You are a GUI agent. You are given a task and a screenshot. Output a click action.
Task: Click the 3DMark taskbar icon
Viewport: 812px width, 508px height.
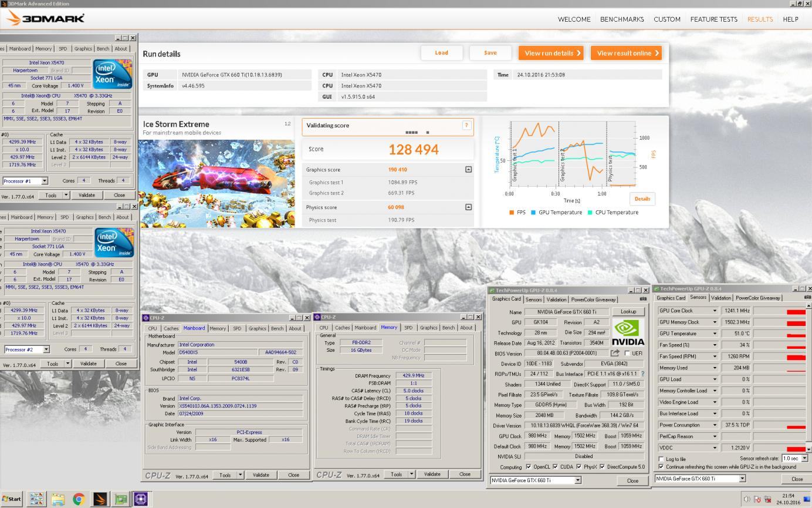tap(100, 499)
